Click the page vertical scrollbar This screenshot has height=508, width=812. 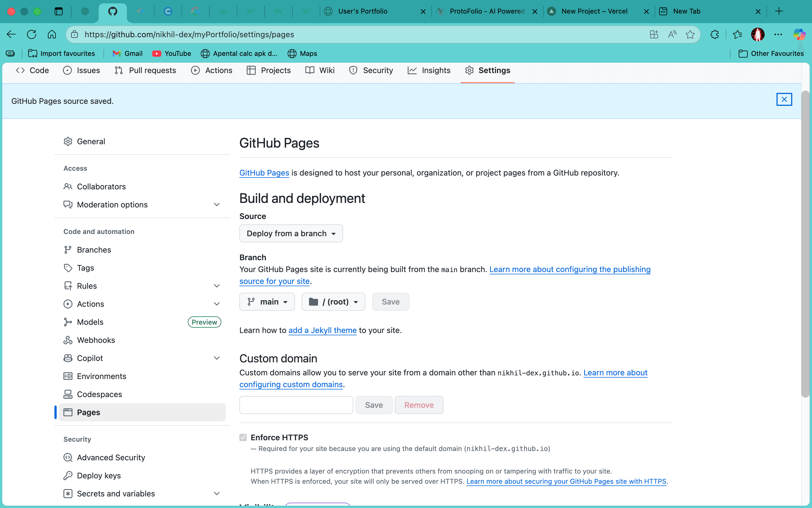coord(805,244)
